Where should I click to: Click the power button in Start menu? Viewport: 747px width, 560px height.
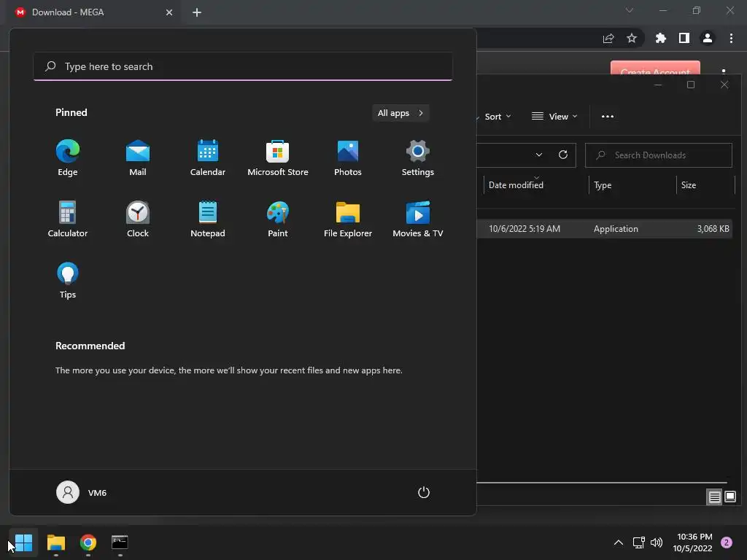click(424, 492)
